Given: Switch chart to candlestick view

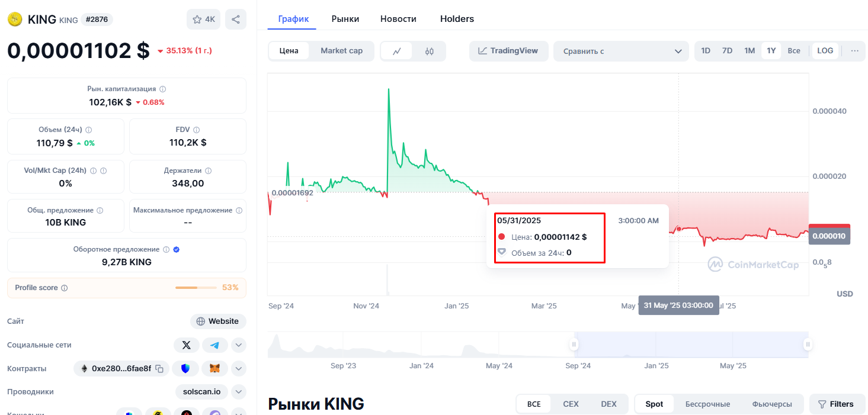Looking at the screenshot, I should pyautogui.click(x=430, y=51).
